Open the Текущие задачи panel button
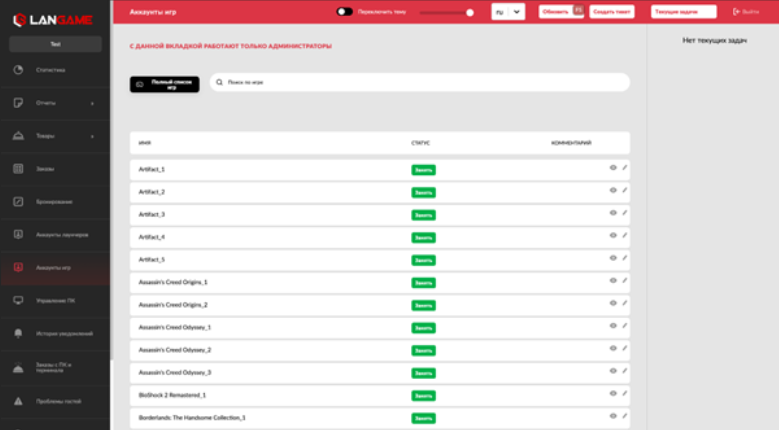This screenshot has width=779, height=430. tap(684, 11)
